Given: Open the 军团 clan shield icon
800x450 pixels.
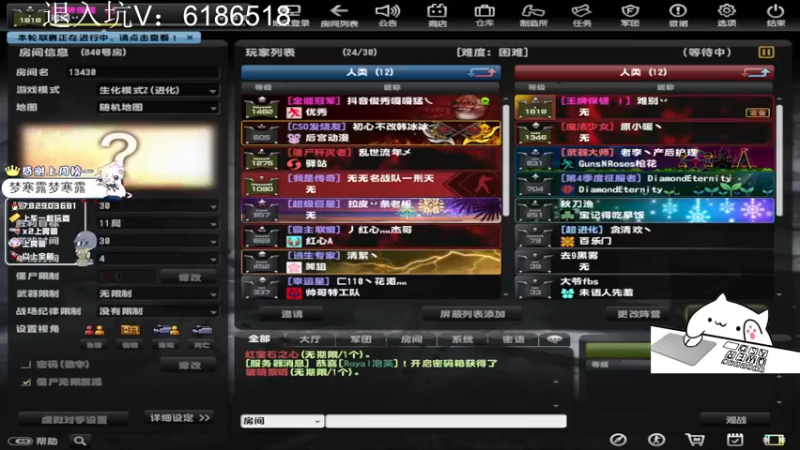Looking at the screenshot, I should pyautogui.click(x=630, y=15).
